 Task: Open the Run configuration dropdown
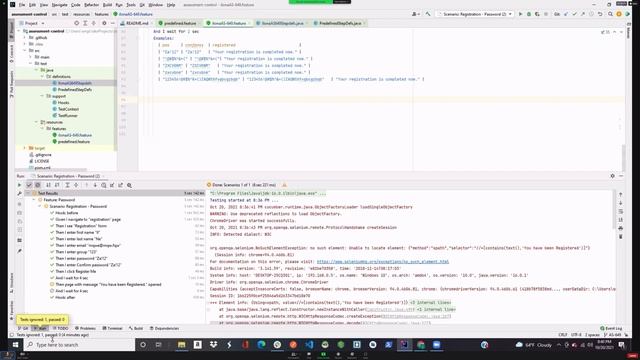475,14
